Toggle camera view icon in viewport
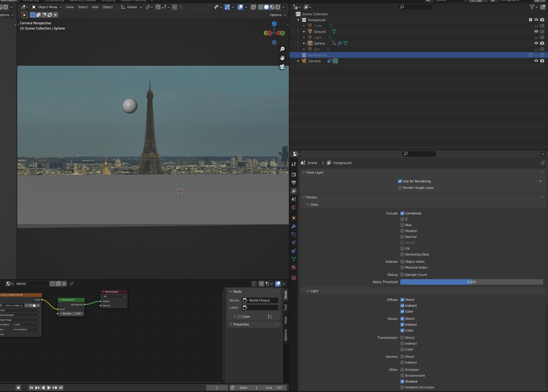This screenshot has width=548, height=392. point(282,67)
